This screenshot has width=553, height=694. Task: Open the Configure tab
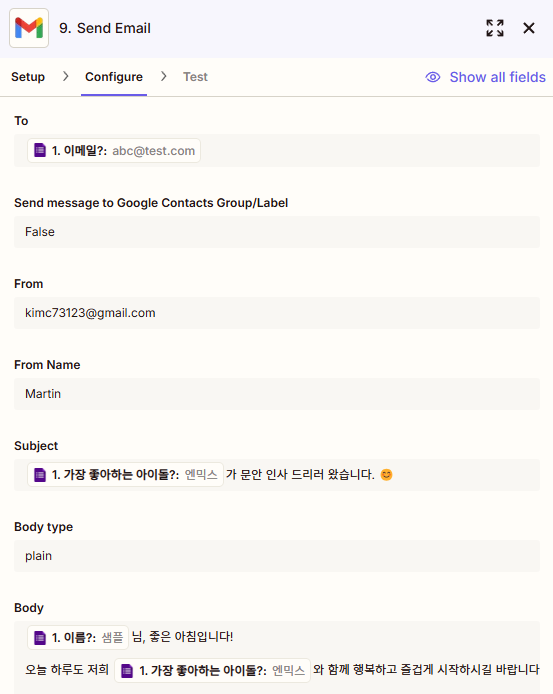coord(114,77)
